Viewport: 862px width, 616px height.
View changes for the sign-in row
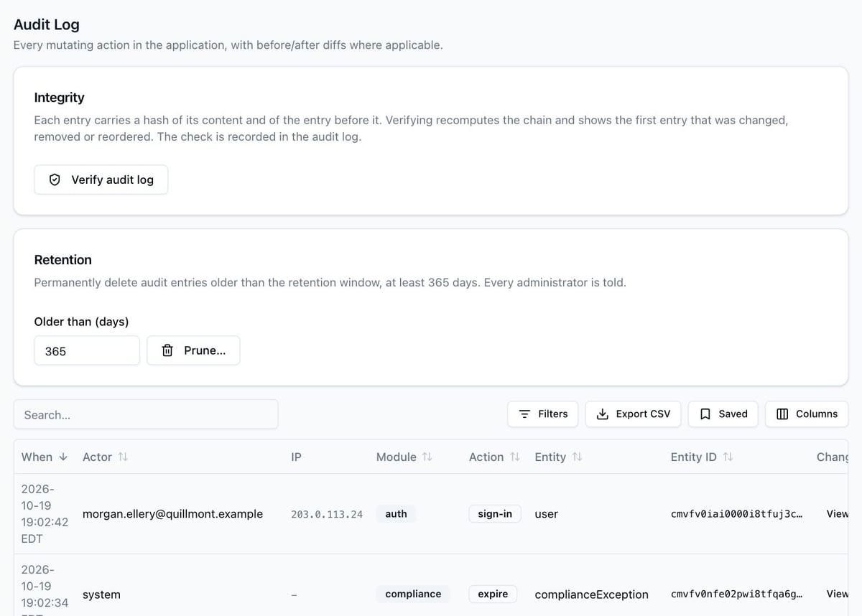pos(838,514)
